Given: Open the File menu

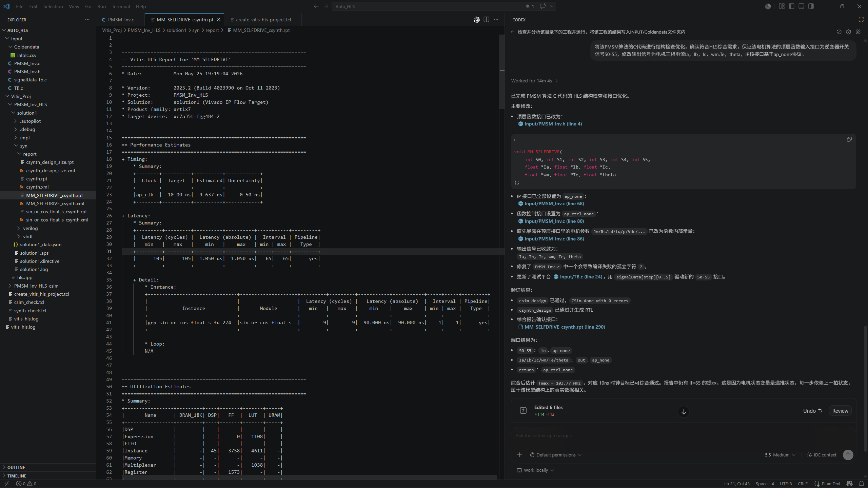Looking at the screenshot, I should tap(20, 6).
